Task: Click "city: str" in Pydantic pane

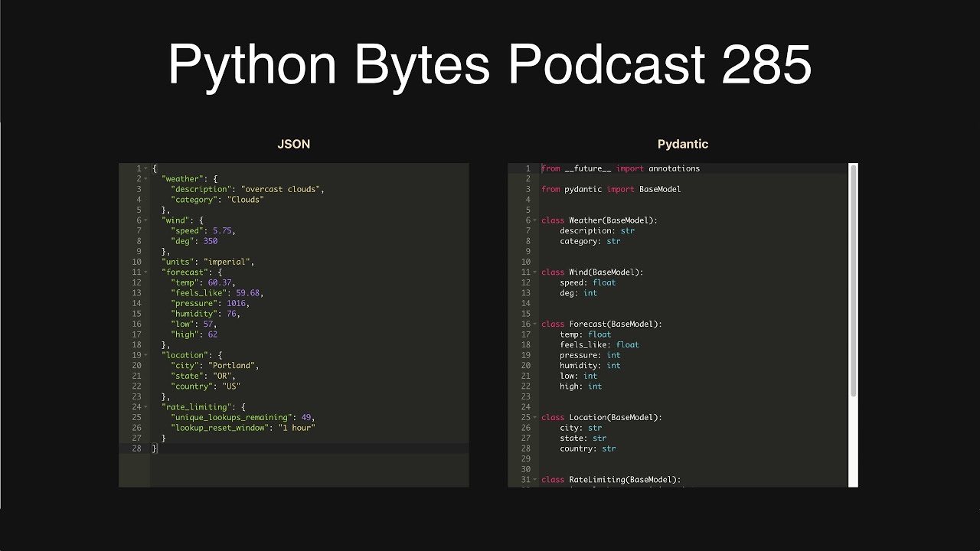Action: pyautogui.click(x=581, y=428)
